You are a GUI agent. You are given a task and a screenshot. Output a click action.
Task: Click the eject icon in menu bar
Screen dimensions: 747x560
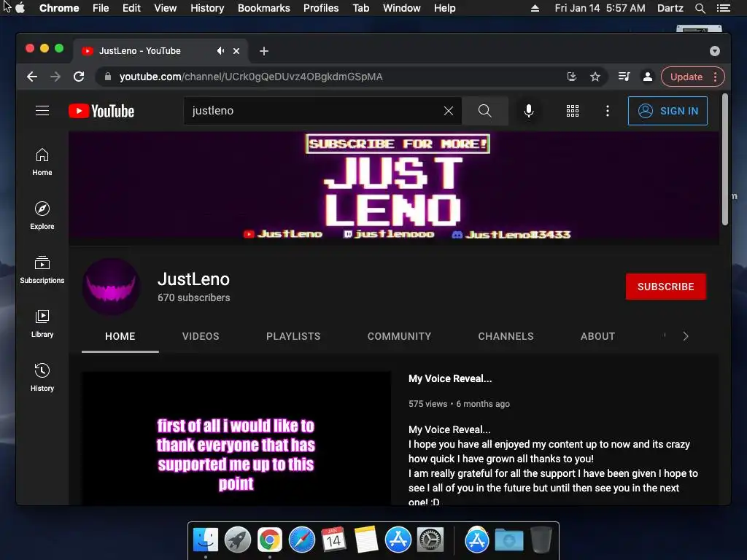coord(535,8)
